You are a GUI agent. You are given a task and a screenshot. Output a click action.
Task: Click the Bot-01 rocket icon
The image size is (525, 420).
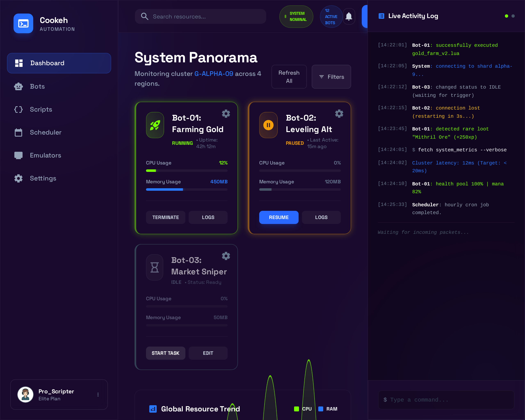[155, 125]
